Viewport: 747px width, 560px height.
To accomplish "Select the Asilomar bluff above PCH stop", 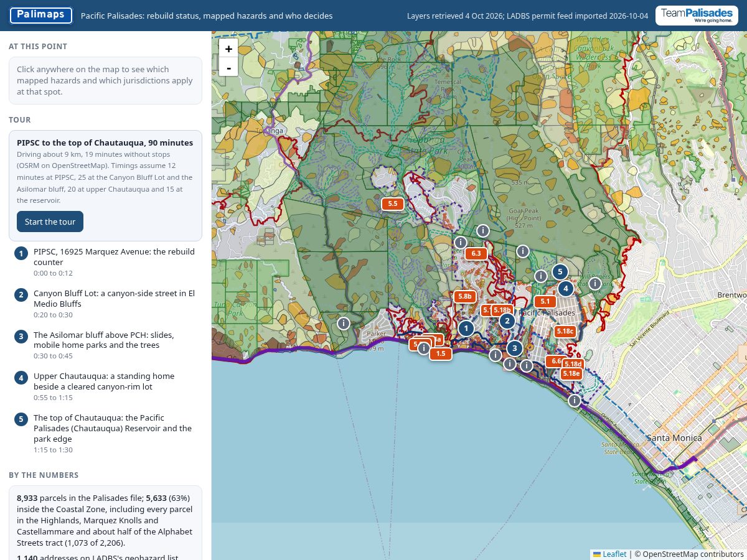I will point(105,345).
